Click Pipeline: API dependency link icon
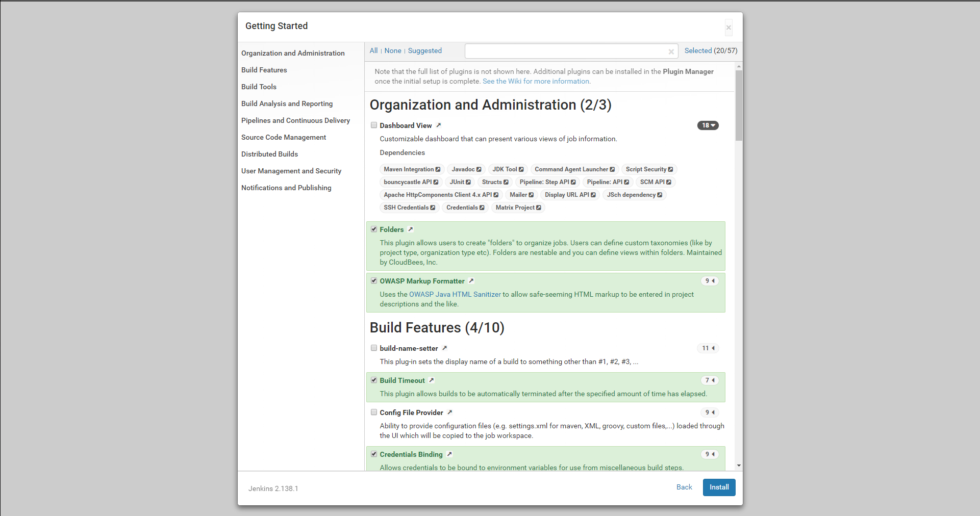980x516 pixels. coord(626,182)
